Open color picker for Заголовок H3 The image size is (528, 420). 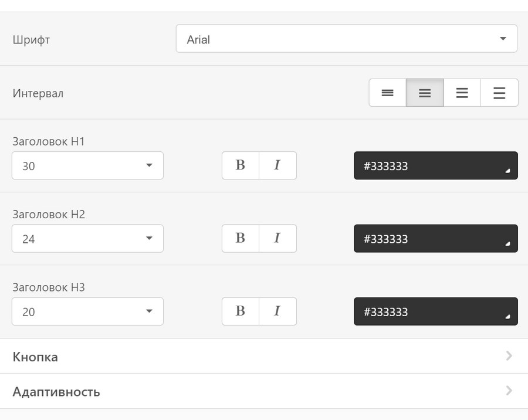[435, 311]
